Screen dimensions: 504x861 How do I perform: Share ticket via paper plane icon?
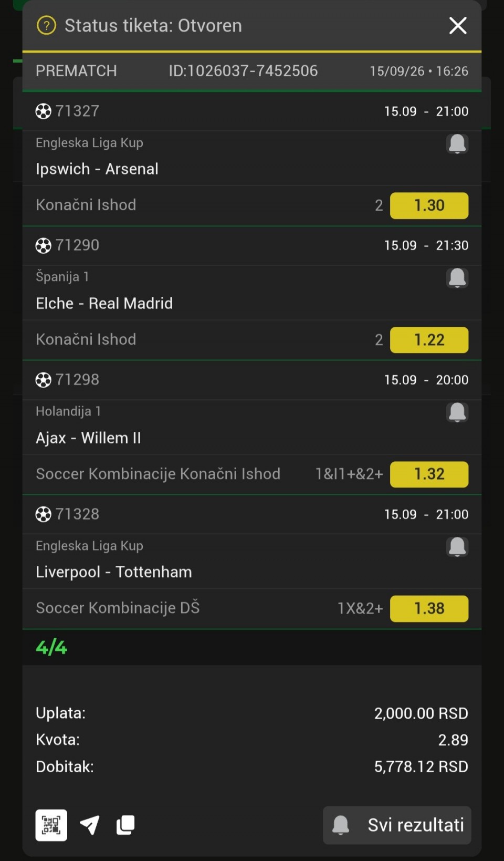coord(90,825)
